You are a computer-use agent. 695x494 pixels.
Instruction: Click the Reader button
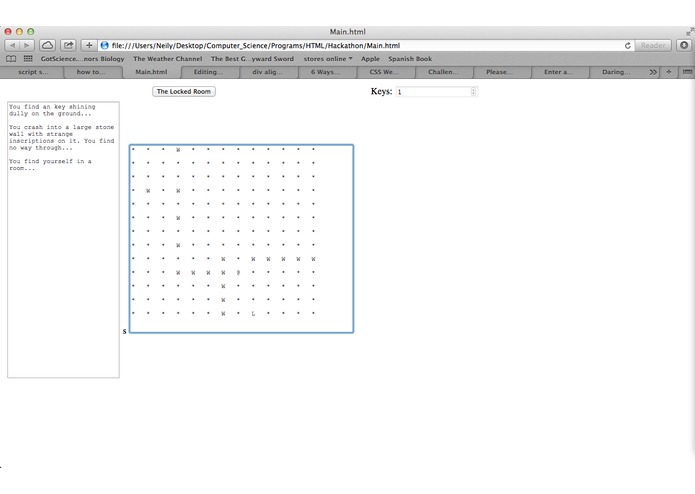653,45
